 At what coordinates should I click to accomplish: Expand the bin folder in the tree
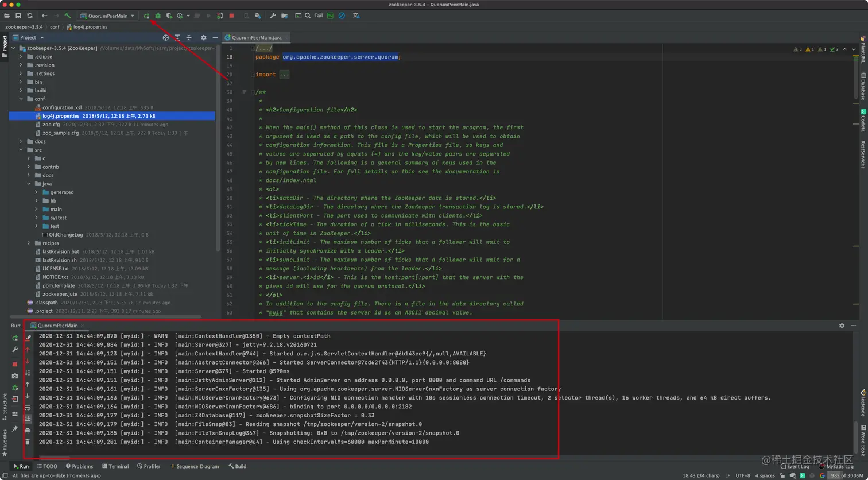[21, 82]
